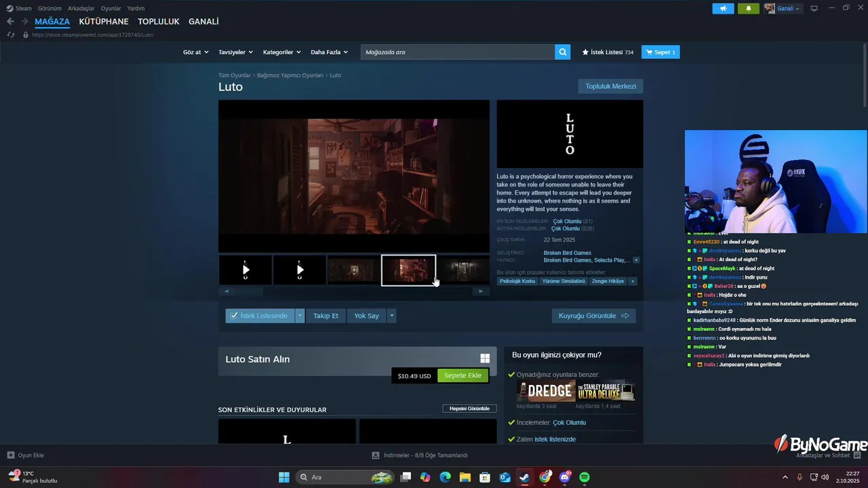Screen dimensions: 868x488
Task: Open the Görünüm menu
Action: click(50, 8)
